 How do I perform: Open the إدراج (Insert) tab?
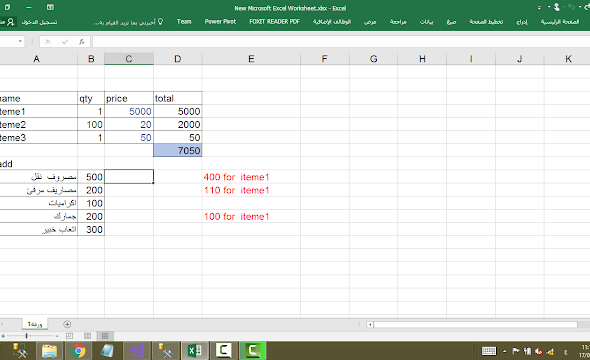click(x=522, y=22)
